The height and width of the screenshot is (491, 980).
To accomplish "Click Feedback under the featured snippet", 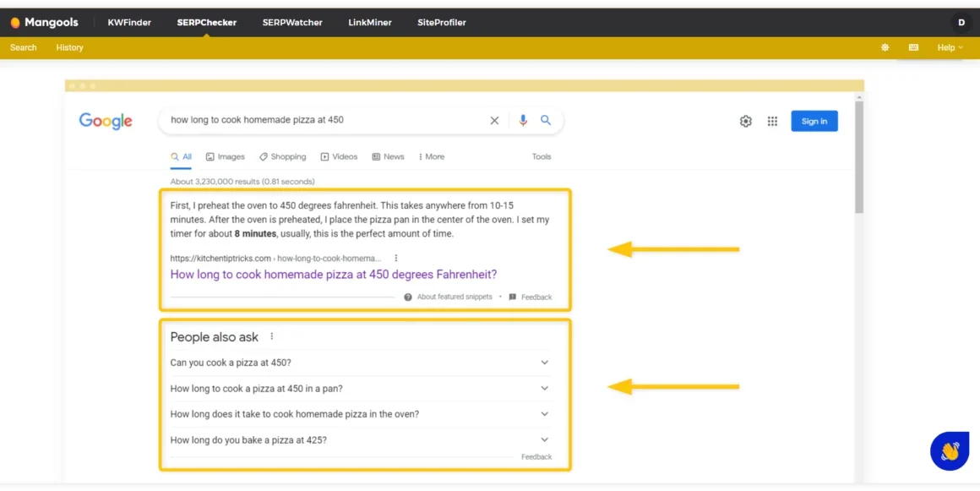I will click(531, 297).
